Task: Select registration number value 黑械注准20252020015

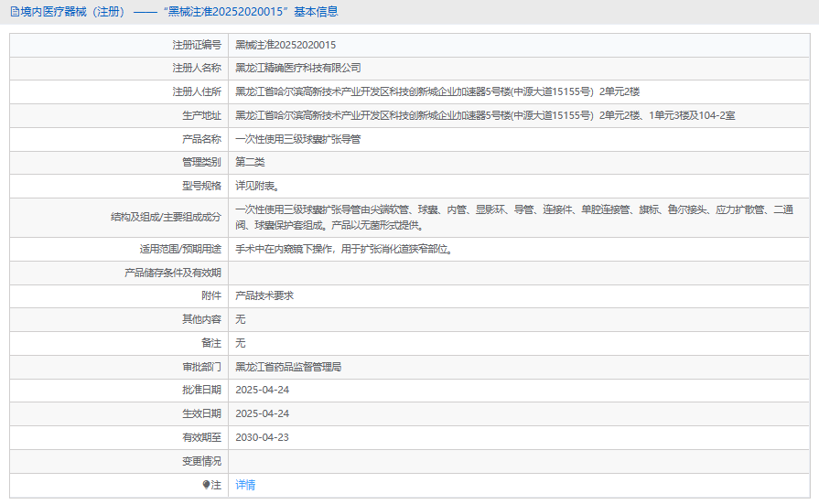Action: (x=286, y=45)
